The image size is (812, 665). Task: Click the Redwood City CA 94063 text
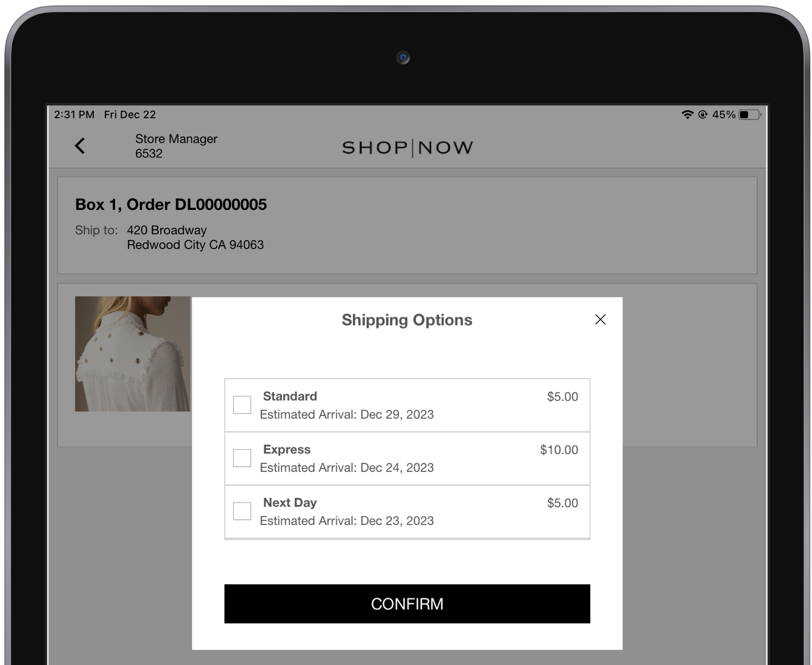(195, 245)
